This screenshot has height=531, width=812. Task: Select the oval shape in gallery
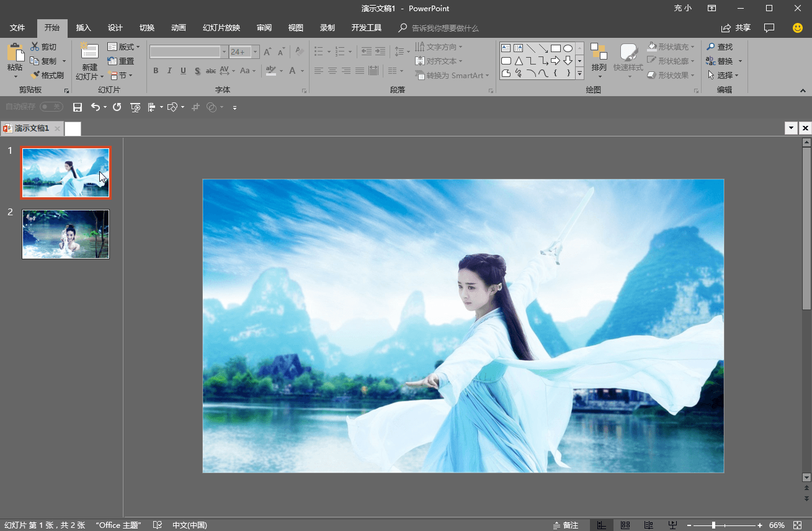point(568,48)
